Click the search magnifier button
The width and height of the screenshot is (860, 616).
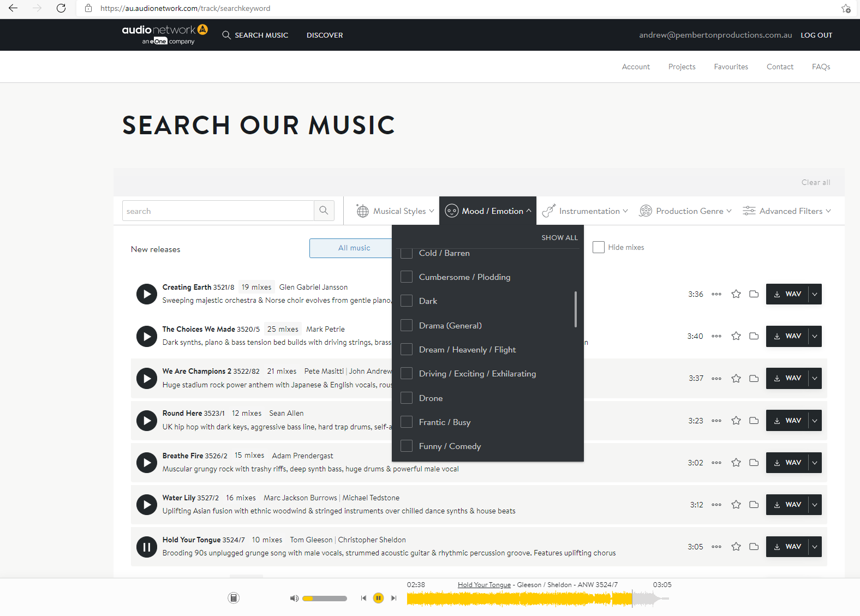coord(324,211)
